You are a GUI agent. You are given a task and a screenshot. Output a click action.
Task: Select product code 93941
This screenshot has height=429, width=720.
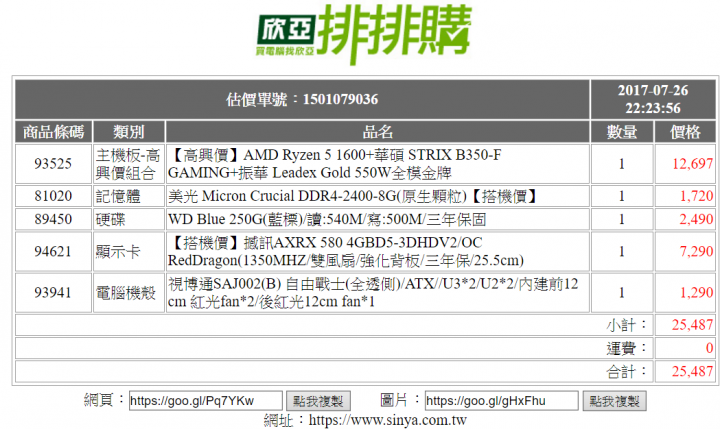pyautogui.click(x=53, y=293)
